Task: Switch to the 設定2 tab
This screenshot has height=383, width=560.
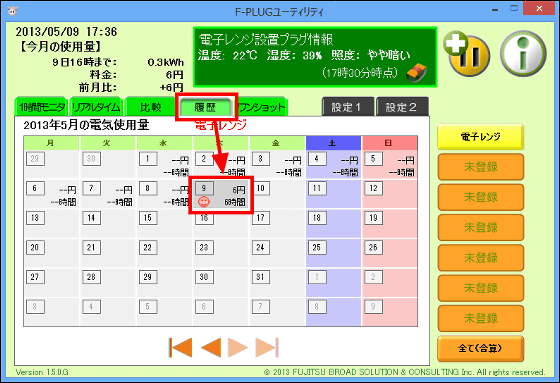Action: pyautogui.click(x=402, y=107)
